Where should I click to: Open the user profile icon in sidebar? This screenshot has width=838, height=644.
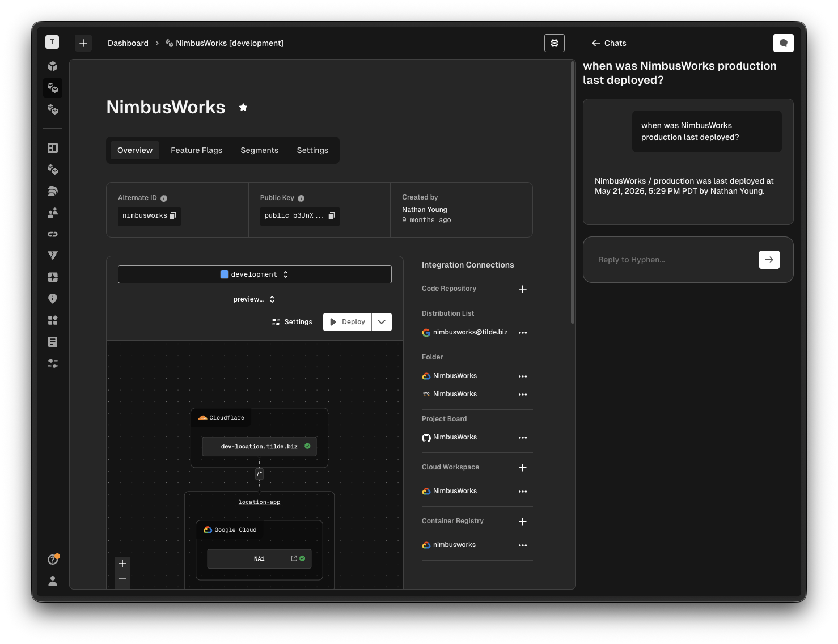coord(53,581)
